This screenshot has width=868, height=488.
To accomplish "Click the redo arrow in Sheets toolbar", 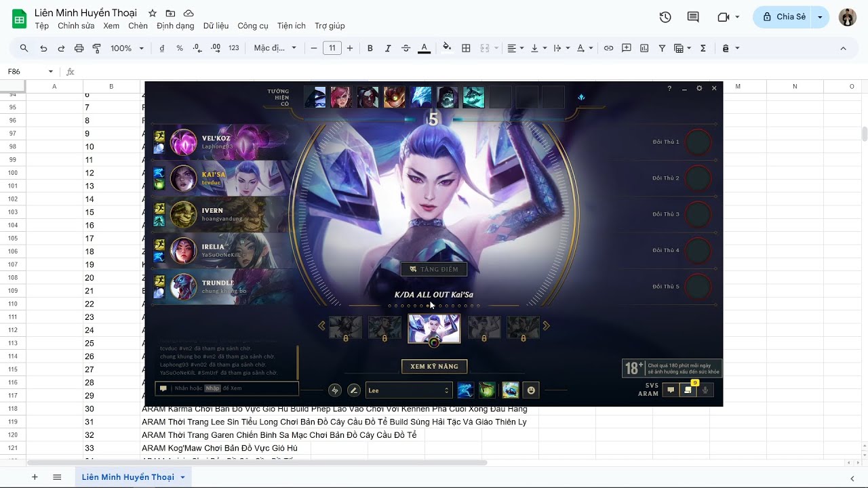I will [x=61, y=48].
